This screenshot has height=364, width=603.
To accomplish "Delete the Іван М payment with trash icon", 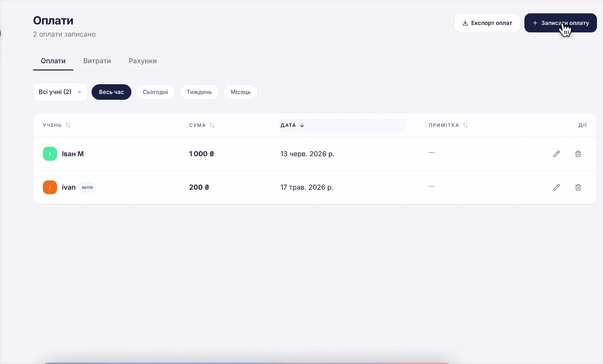I will 578,154.
